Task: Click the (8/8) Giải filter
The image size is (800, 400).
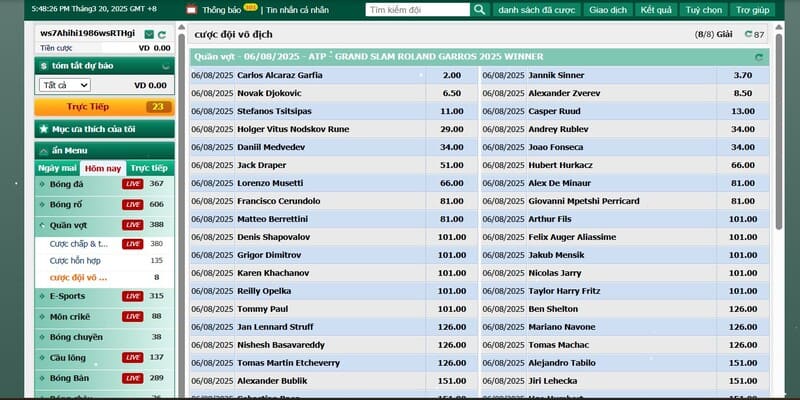Action: point(713,34)
